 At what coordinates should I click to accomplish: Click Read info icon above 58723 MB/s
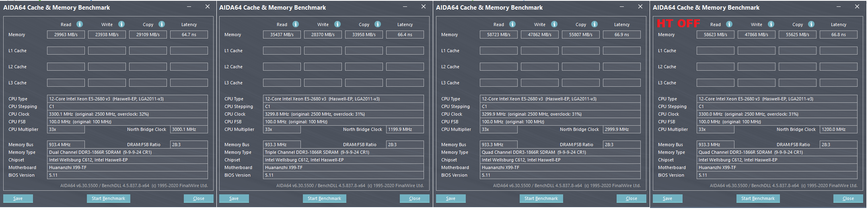(512, 24)
